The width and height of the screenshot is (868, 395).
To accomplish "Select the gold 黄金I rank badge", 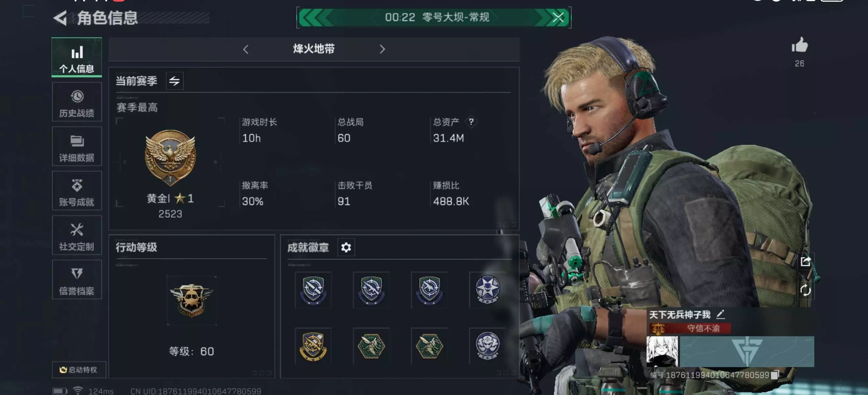I will [170, 158].
